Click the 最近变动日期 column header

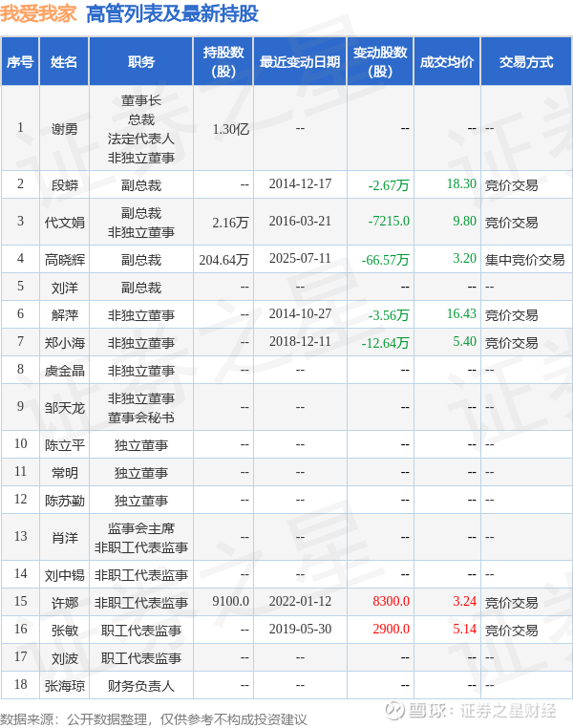300,62
